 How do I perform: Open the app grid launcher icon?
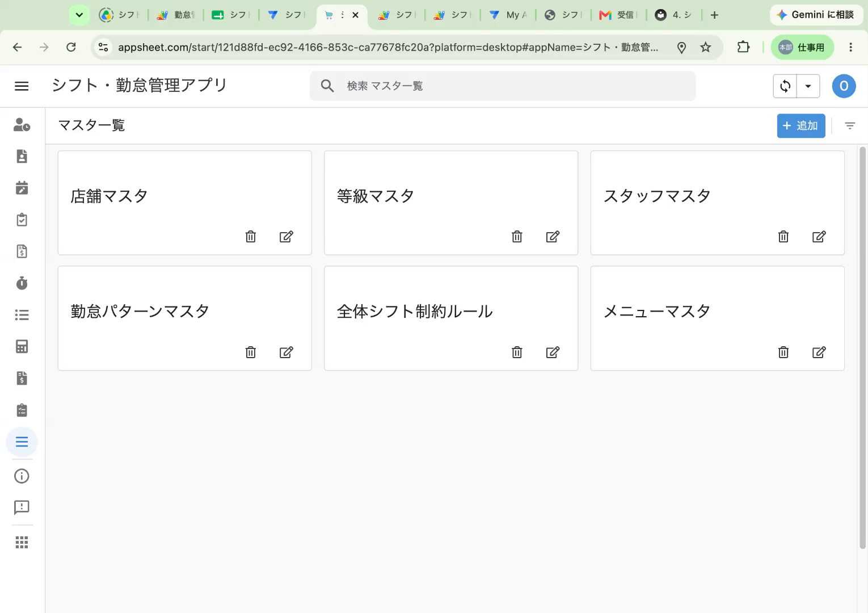tap(22, 543)
